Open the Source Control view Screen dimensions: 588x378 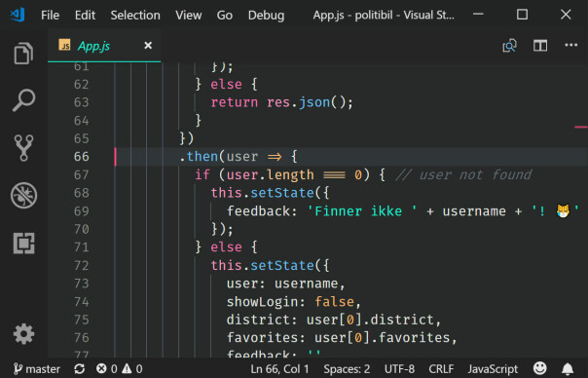click(23, 148)
